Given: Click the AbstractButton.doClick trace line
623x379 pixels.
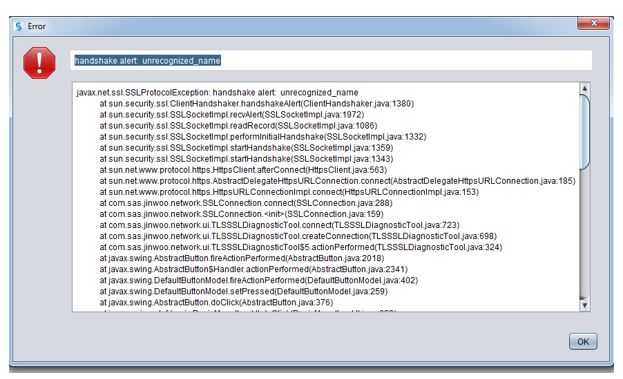Looking at the screenshot, I should coord(216,302).
